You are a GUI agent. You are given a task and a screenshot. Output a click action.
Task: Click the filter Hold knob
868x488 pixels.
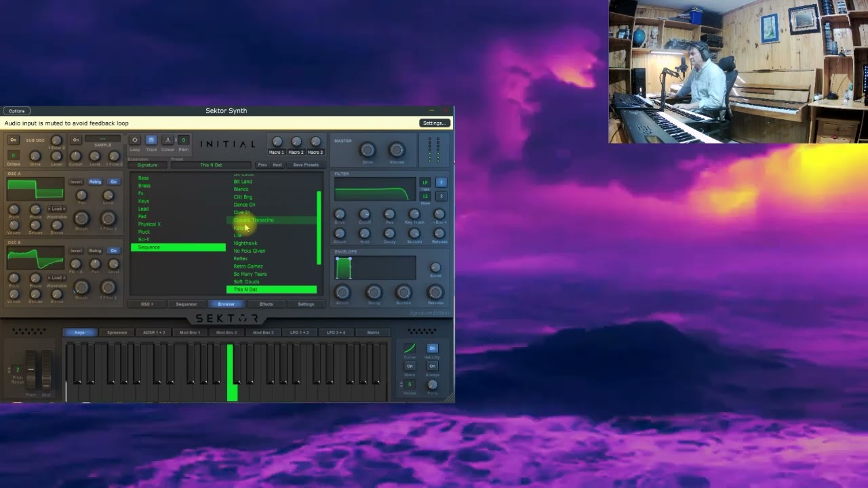click(364, 234)
